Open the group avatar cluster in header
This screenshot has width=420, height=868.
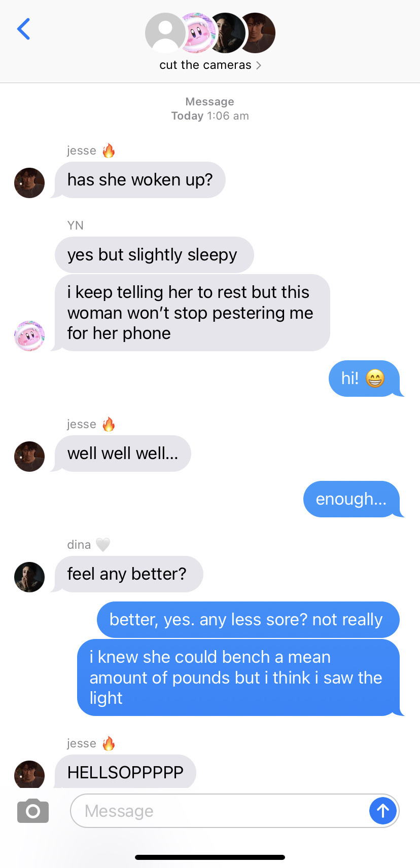click(210, 33)
